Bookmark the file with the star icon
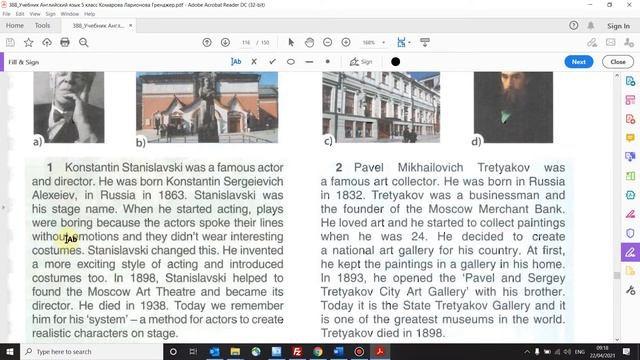 29,42
